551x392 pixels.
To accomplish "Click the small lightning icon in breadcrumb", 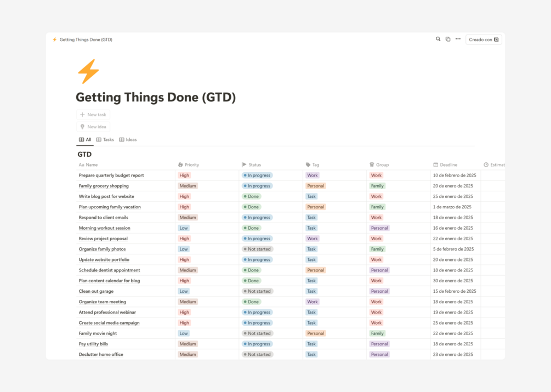I will (55, 39).
